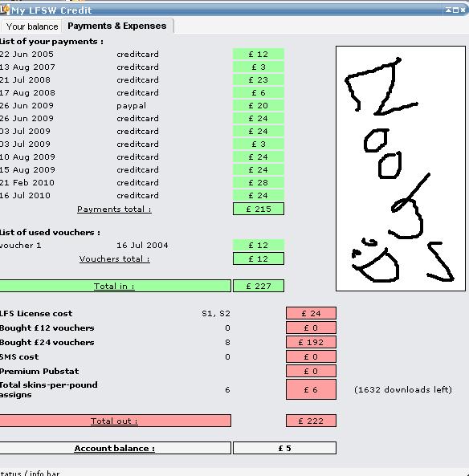The image size is (469, 476).
Task: Close the My LFSW Credit window
Action: (x=463, y=10)
